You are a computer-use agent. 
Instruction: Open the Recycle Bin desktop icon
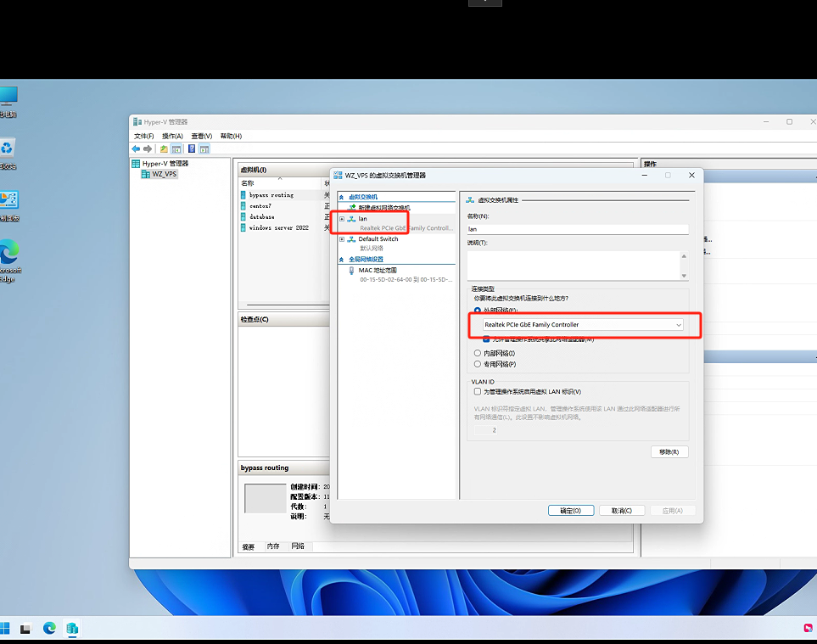tap(8, 154)
